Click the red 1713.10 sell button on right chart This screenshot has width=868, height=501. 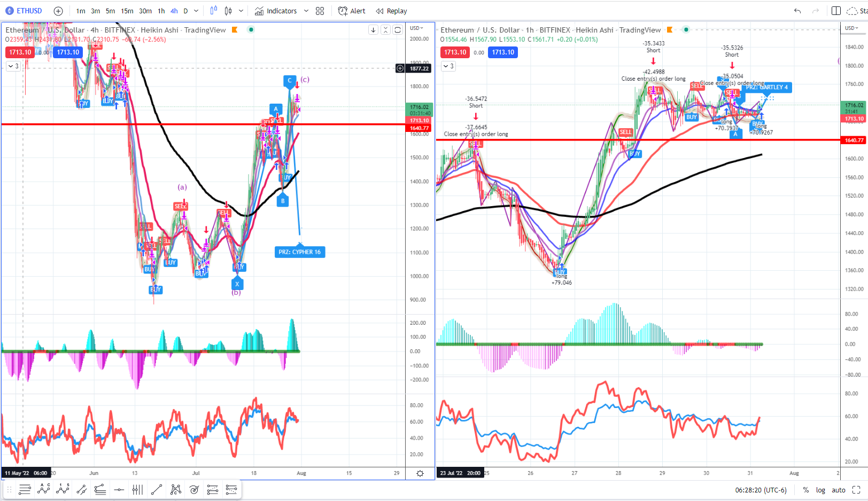455,52
